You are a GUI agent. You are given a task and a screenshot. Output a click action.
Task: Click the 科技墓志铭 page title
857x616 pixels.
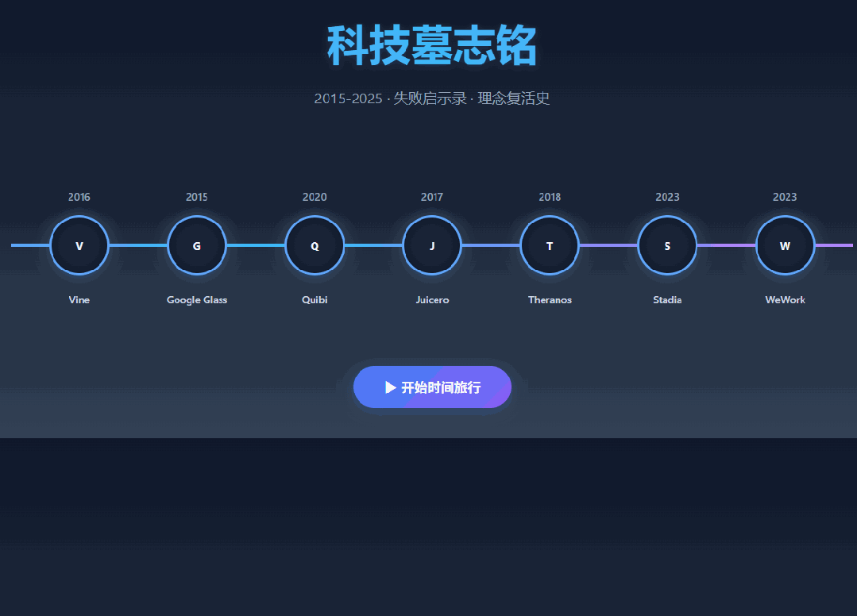click(x=432, y=46)
